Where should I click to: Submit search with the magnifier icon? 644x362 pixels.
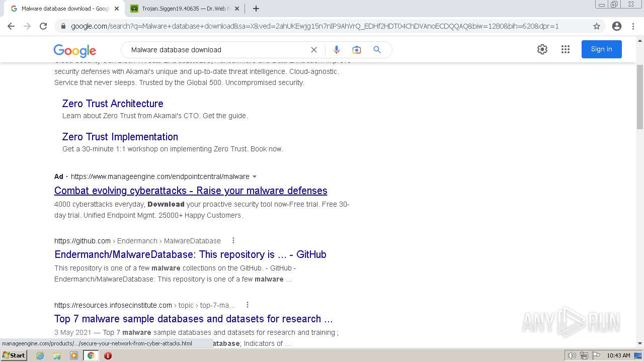377,50
